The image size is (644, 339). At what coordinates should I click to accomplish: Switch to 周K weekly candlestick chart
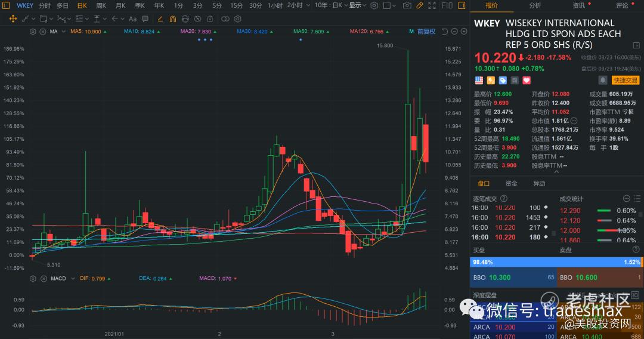(x=101, y=5)
